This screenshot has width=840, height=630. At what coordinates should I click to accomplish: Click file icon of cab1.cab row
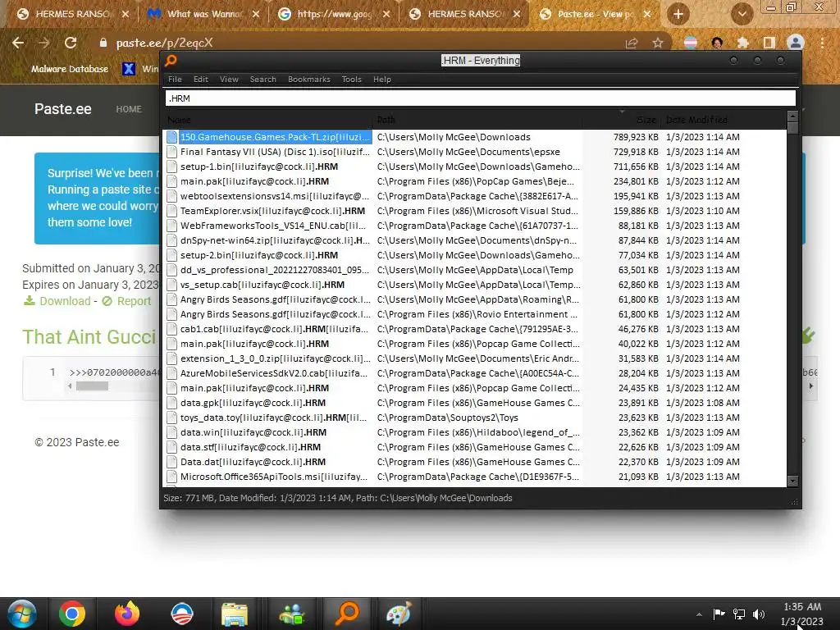point(171,329)
